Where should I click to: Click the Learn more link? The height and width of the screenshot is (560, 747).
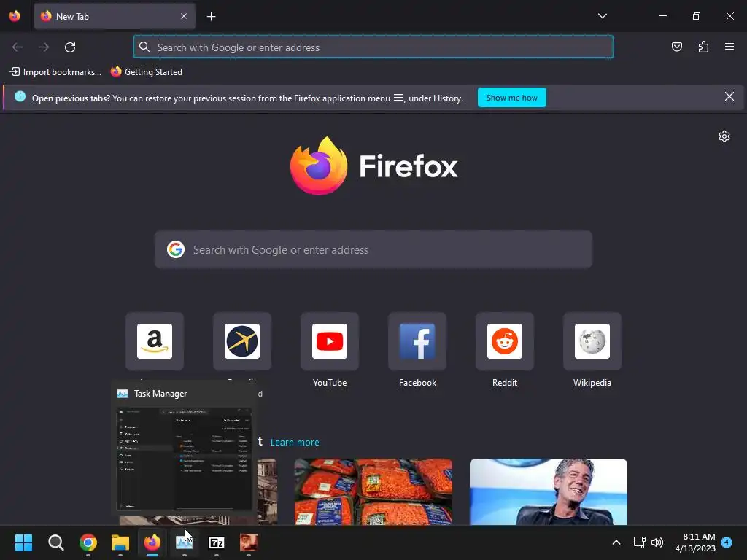coord(295,443)
